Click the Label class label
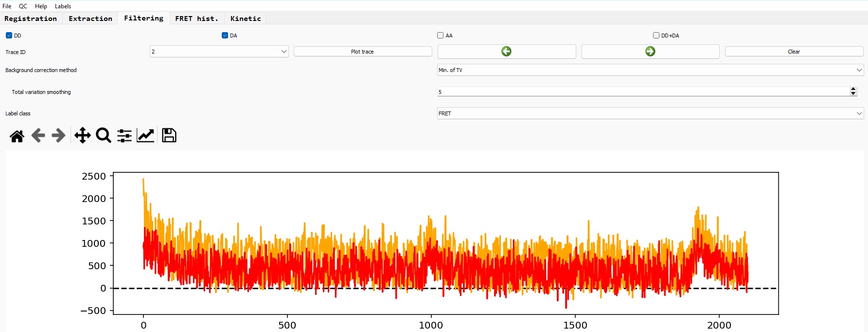The image size is (868, 332). point(18,113)
